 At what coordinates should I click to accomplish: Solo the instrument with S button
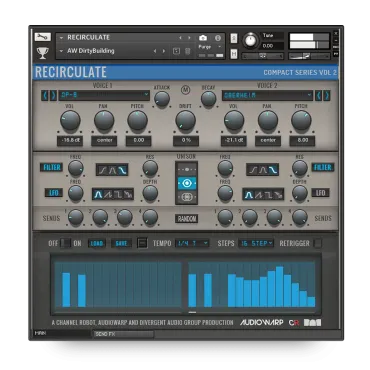234,38
